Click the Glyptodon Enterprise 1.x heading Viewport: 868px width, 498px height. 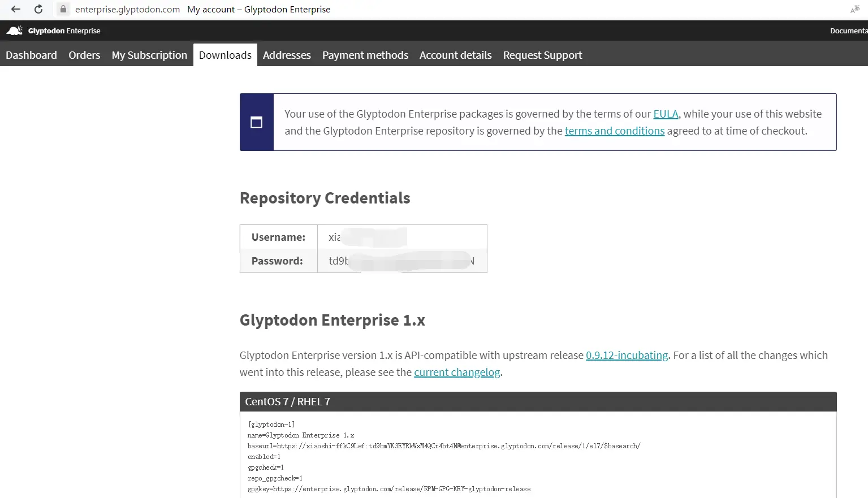[332, 320]
